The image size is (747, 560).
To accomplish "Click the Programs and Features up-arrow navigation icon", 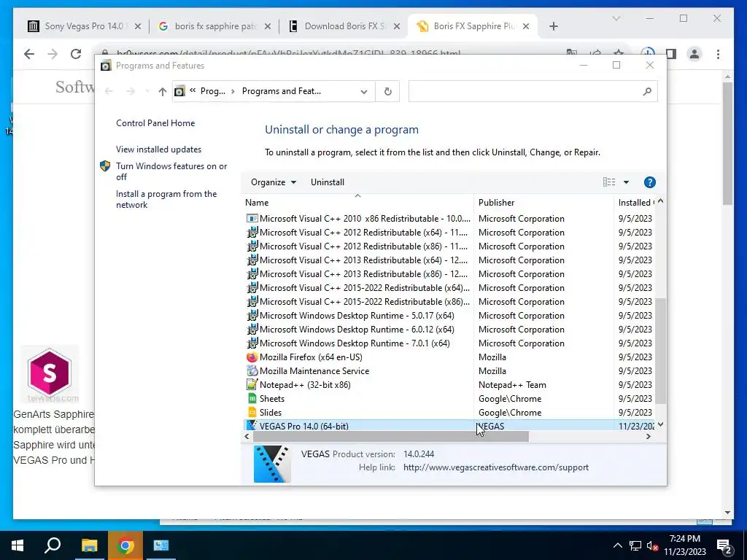I will tap(163, 91).
